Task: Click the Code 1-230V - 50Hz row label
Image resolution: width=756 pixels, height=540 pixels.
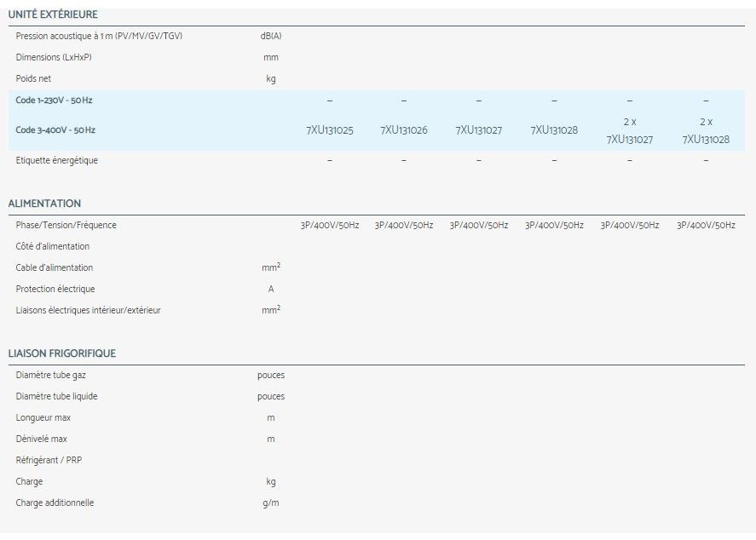Action: (x=54, y=101)
